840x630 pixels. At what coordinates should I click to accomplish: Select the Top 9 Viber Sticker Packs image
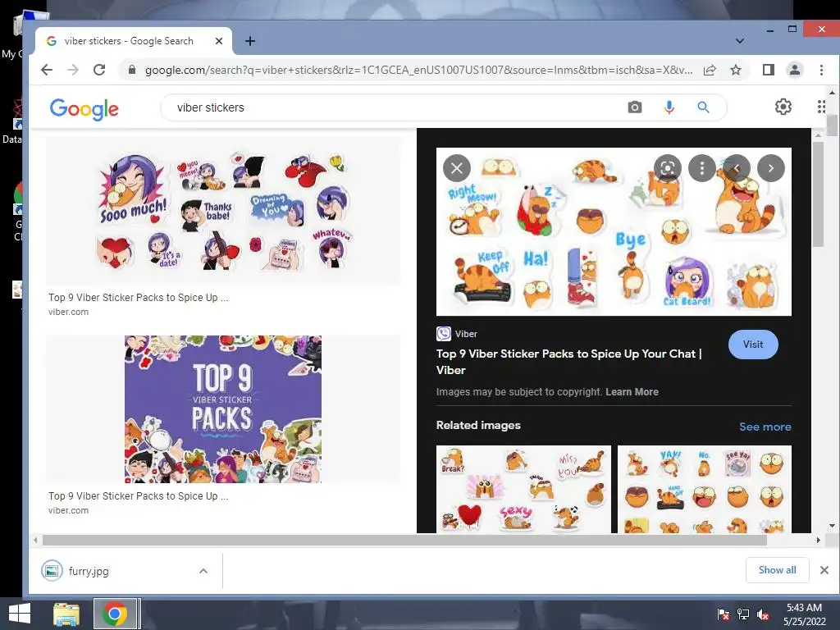tap(223, 409)
